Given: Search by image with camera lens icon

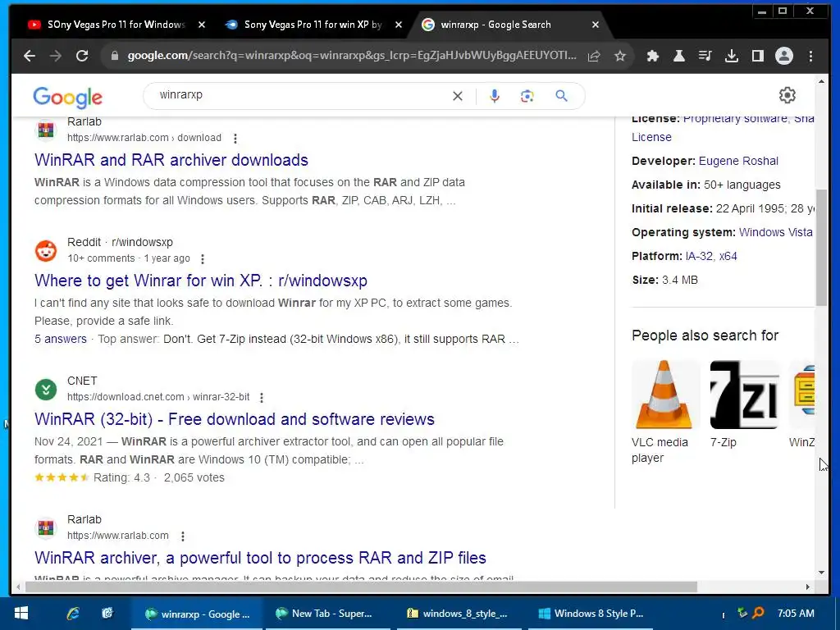Looking at the screenshot, I should point(527,96).
